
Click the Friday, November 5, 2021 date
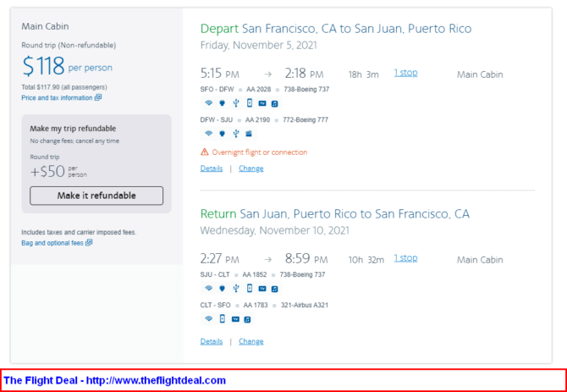click(x=259, y=45)
